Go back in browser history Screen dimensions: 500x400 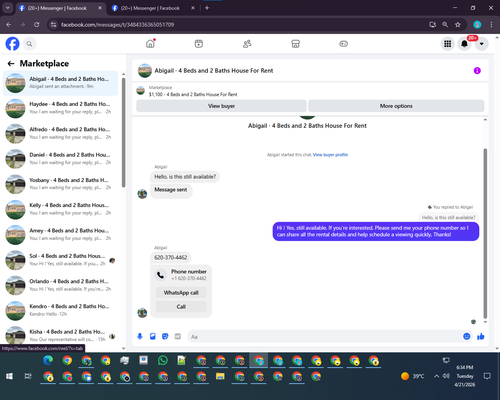[9, 25]
